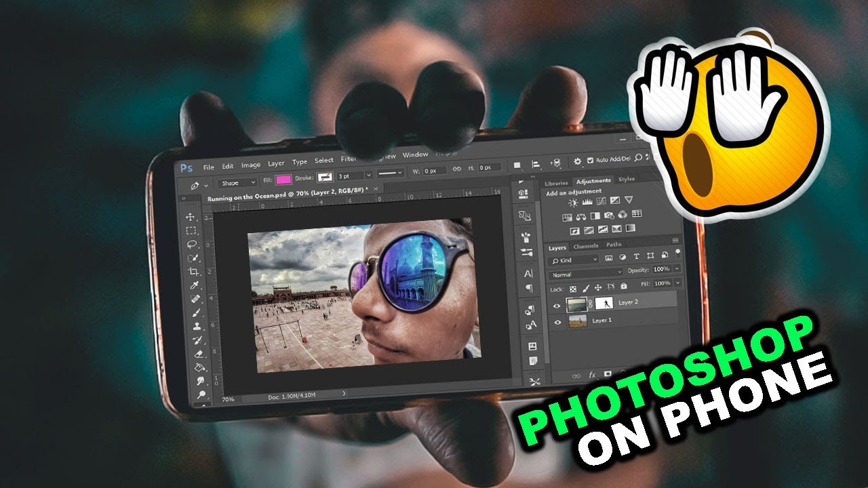Screen dimensions: 868x488
Task: Select the Paint Bucket tool
Action: coord(199,367)
